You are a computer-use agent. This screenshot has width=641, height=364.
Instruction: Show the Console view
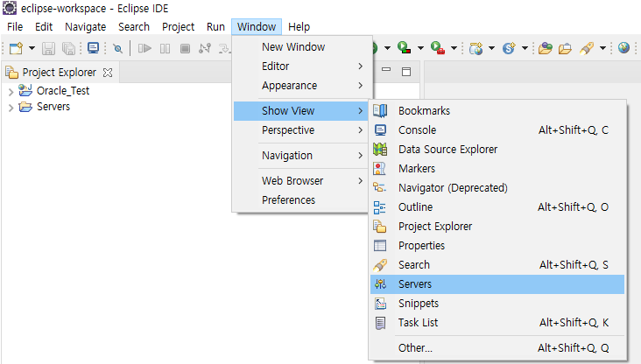click(497, 129)
